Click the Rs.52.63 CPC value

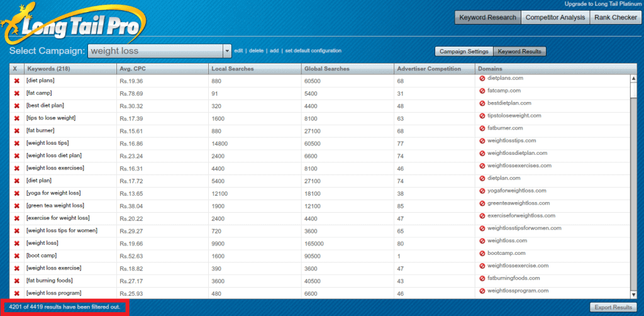131,256
